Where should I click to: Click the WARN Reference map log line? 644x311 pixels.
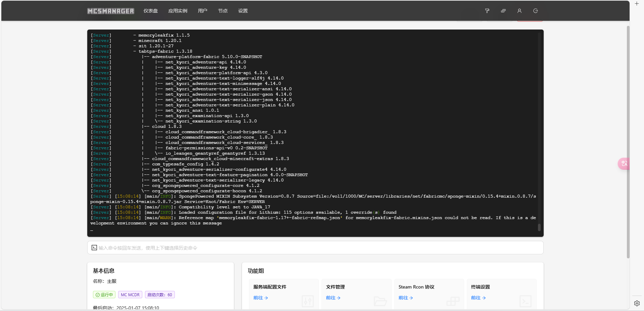click(x=313, y=220)
